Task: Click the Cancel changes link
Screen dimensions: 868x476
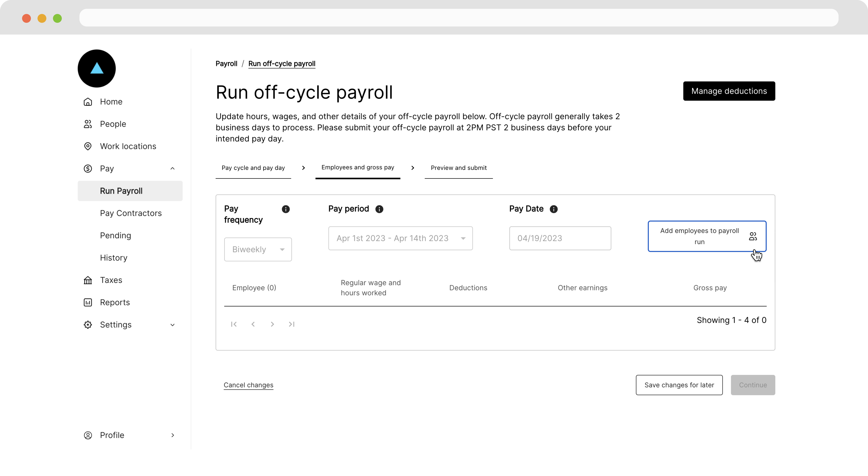Action: [248, 385]
